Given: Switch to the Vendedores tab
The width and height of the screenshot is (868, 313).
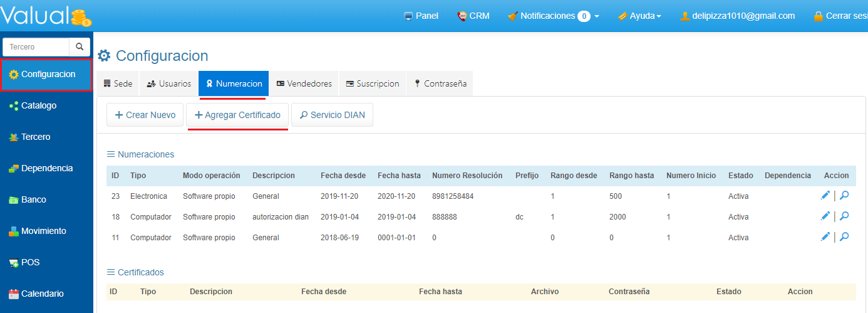Looking at the screenshot, I should [304, 83].
